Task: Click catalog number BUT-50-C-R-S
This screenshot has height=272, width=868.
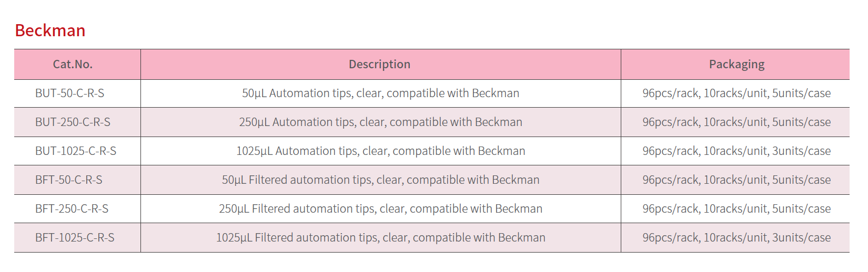Action: click(70, 93)
